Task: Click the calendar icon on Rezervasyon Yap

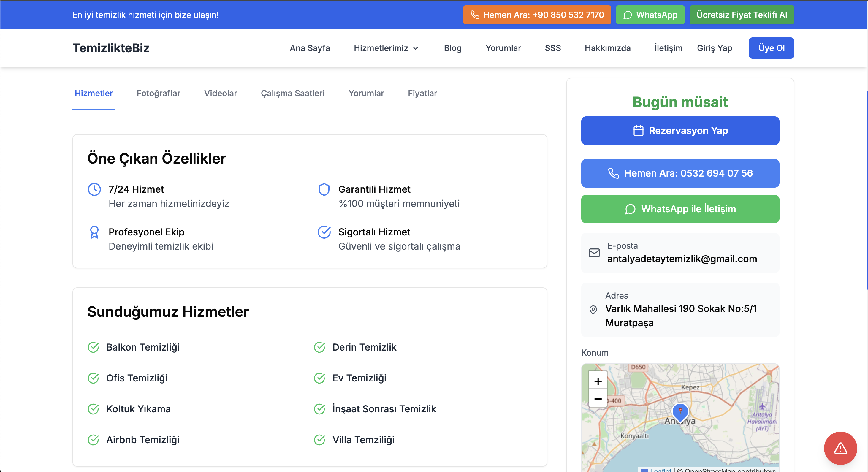Action: tap(638, 131)
